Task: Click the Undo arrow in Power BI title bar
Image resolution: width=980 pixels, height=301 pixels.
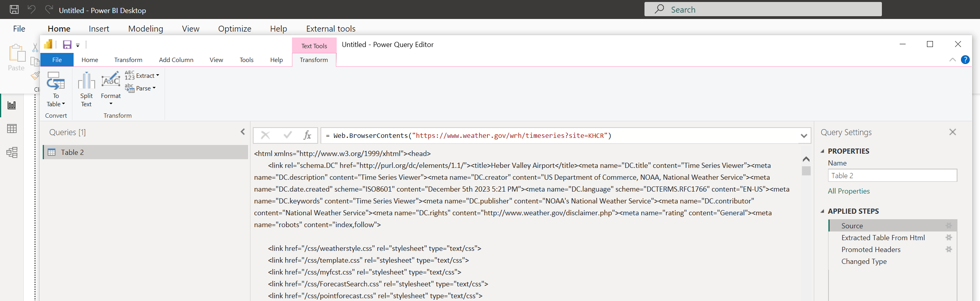Action: click(32, 9)
